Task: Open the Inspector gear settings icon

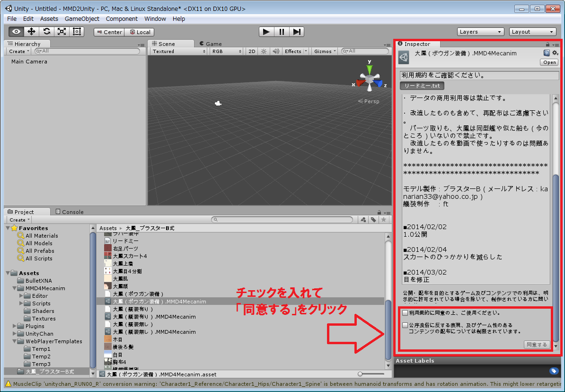Action: pos(555,53)
